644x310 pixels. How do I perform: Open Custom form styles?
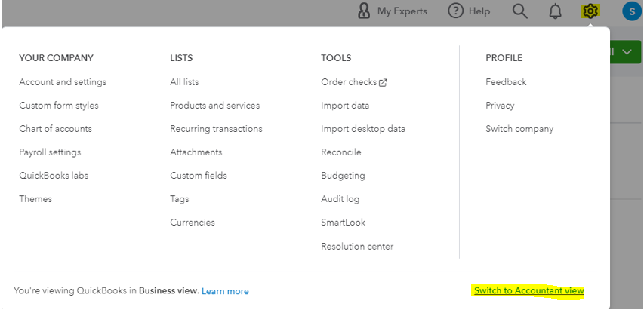tap(59, 106)
